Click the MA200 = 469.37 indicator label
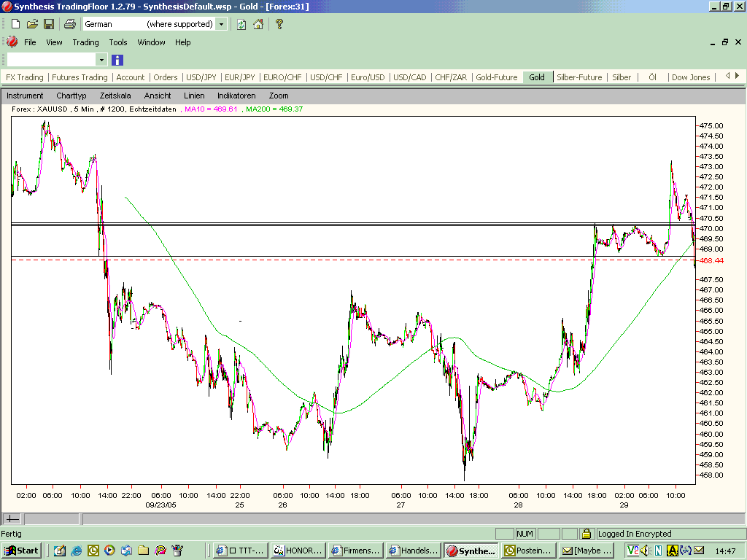This screenshot has width=747, height=560. point(274,109)
